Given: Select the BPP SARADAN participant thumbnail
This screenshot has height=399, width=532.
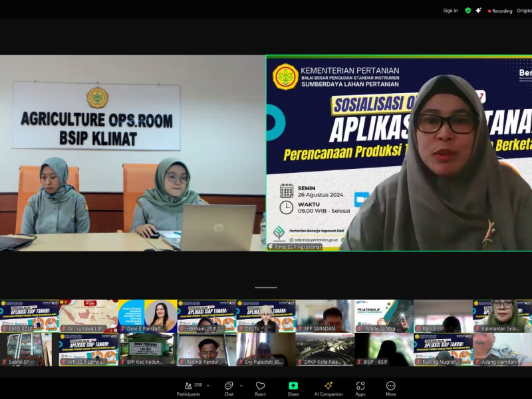Looking at the screenshot, I should 325,316.
